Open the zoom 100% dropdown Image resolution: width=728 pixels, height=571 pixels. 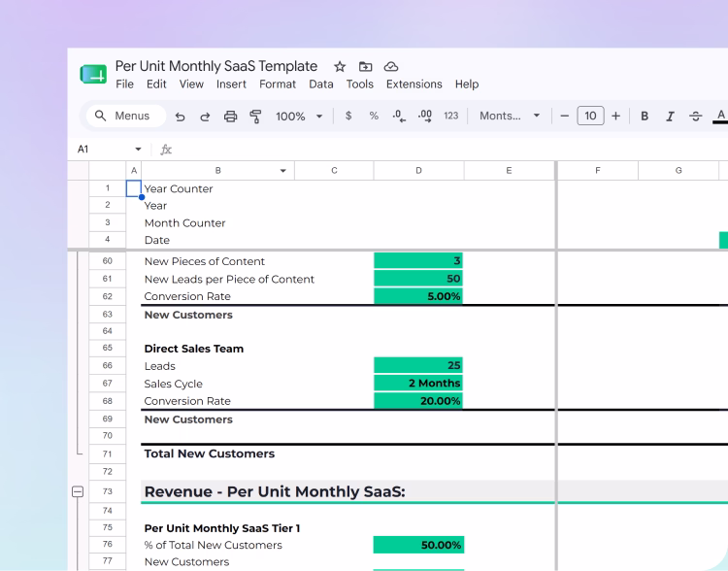(x=299, y=117)
